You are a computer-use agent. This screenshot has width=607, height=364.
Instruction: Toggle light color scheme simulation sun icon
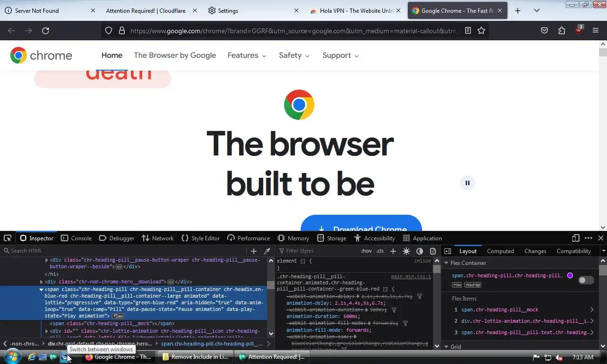click(x=406, y=251)
